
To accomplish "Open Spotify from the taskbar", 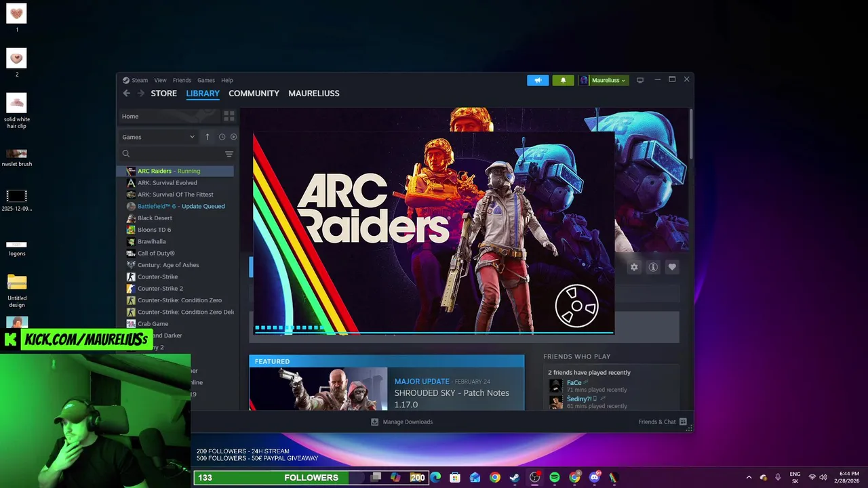I will tap(555, 478).
